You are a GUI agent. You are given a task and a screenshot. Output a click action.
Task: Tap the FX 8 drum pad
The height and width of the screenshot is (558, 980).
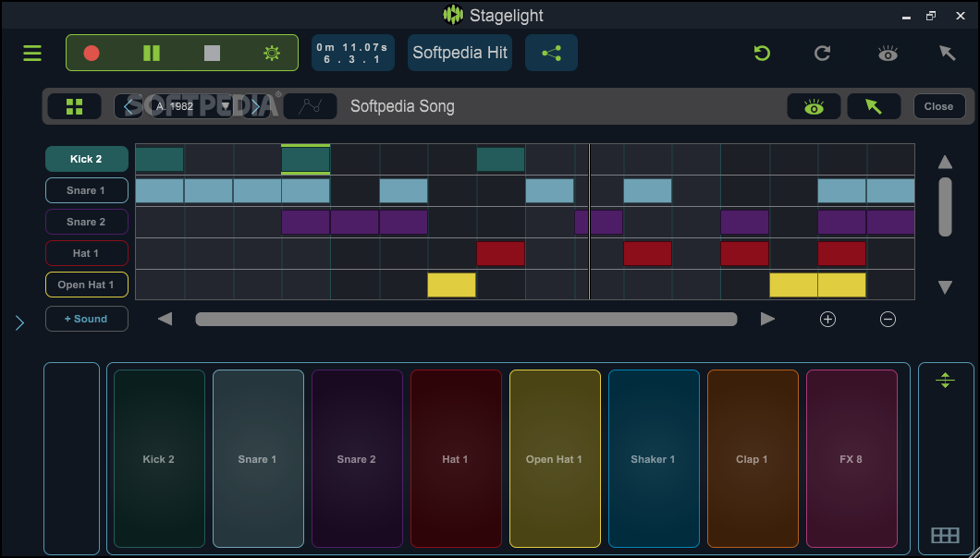tap(851, 458)
